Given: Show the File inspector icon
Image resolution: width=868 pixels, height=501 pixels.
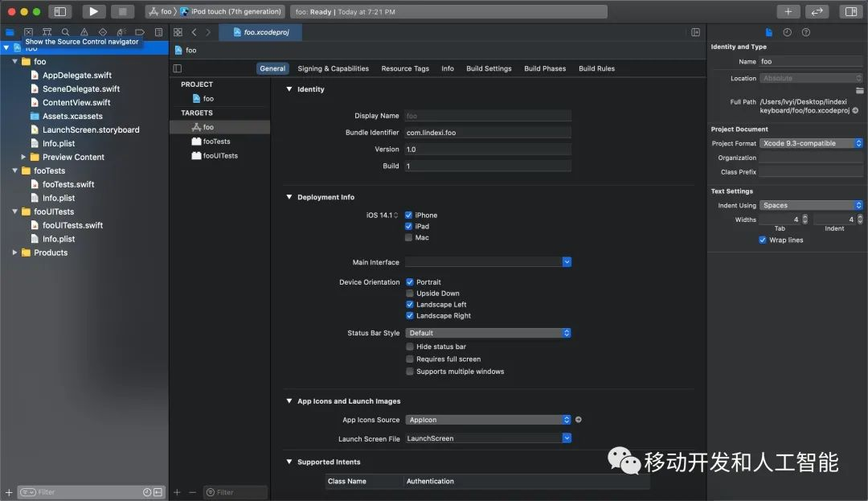Looking at the screenshot, I should 768,32.
